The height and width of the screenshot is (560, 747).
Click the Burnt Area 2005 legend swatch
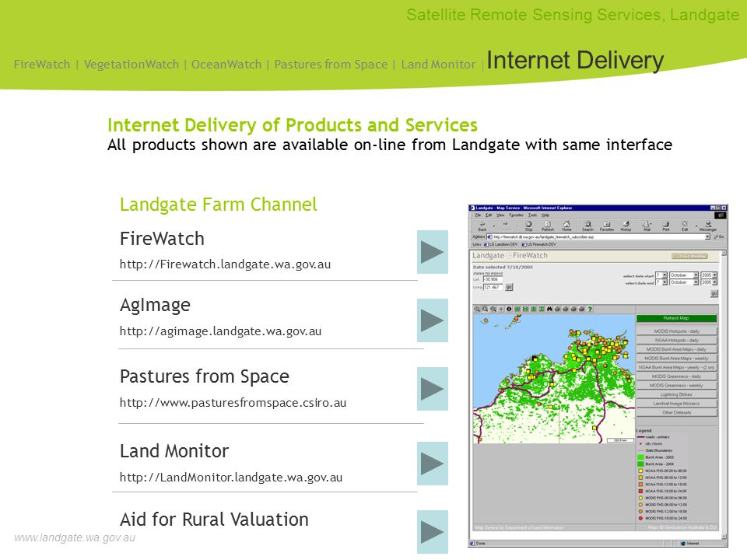click(x=640, y=457)
